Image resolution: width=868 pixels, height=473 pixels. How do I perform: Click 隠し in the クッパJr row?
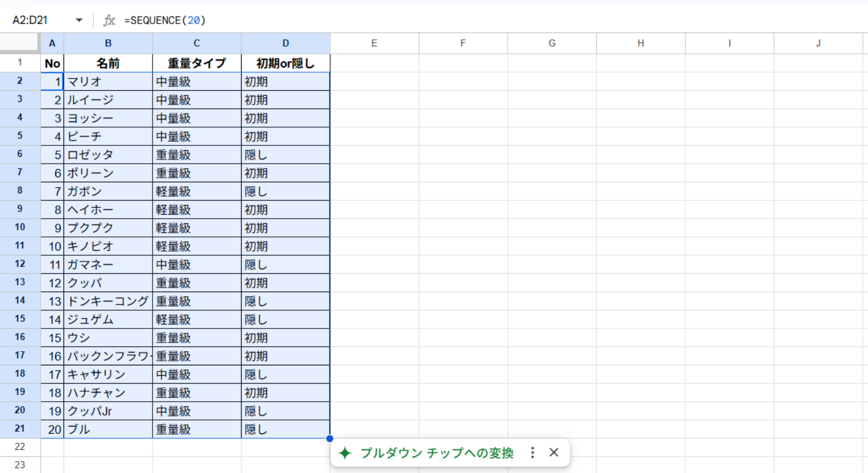pyautogui.click(x=285, y=411)
